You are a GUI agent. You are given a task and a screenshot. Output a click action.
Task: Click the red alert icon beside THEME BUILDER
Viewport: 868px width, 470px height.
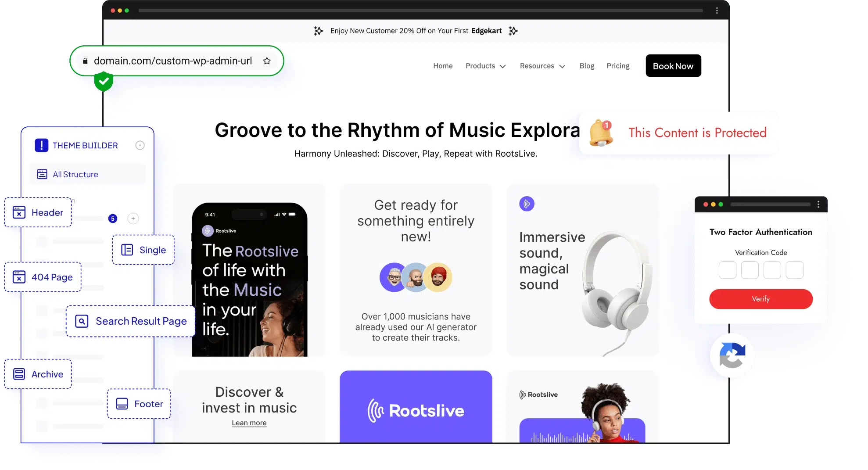pyautogui.click(x=42, y=145)
